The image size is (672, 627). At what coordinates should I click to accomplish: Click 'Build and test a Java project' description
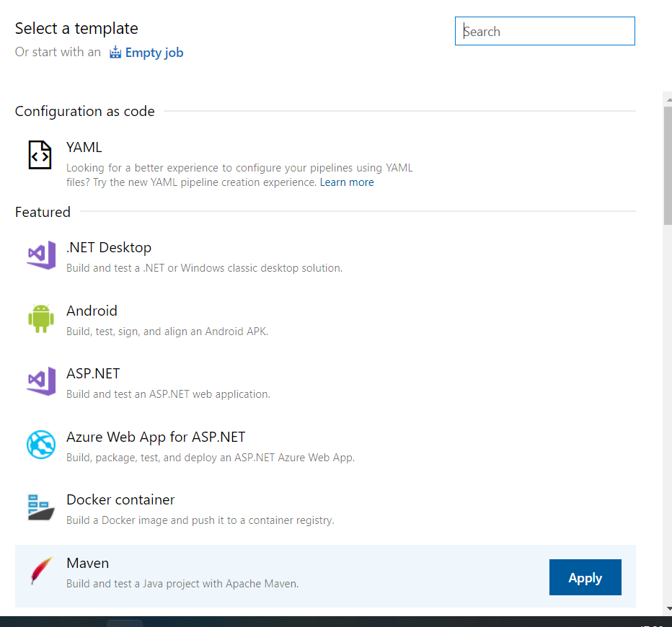[182, 584]
